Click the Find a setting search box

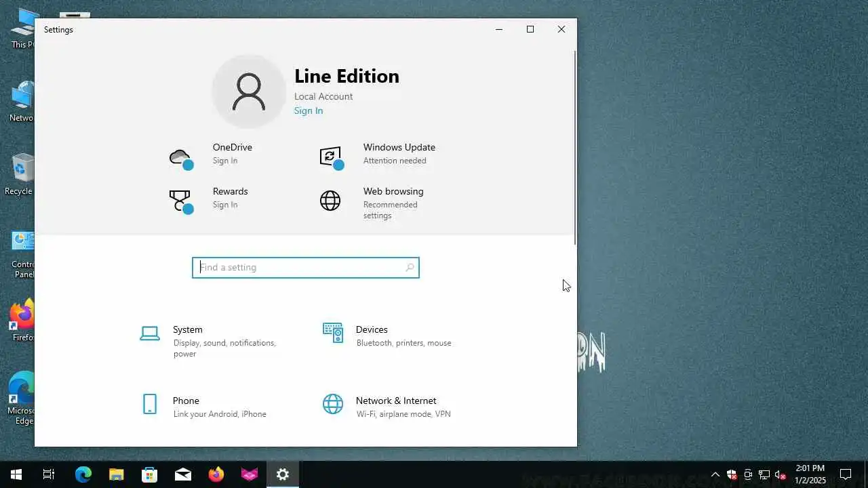(x=306, y=268)
